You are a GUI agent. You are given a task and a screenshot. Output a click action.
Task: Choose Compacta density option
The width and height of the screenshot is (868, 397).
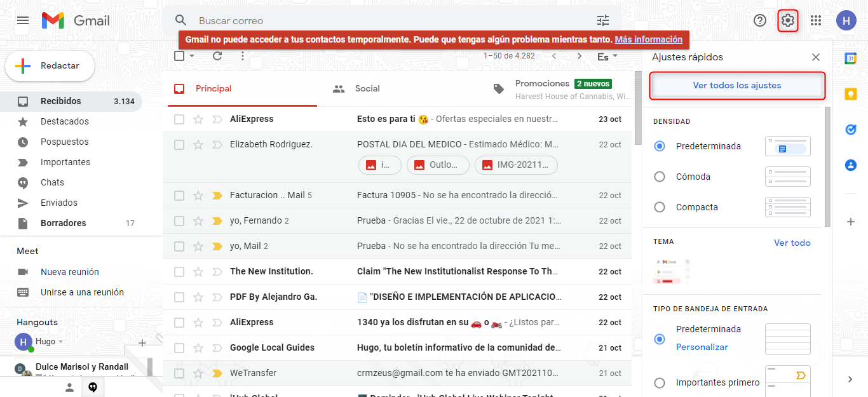click(660, 207)
